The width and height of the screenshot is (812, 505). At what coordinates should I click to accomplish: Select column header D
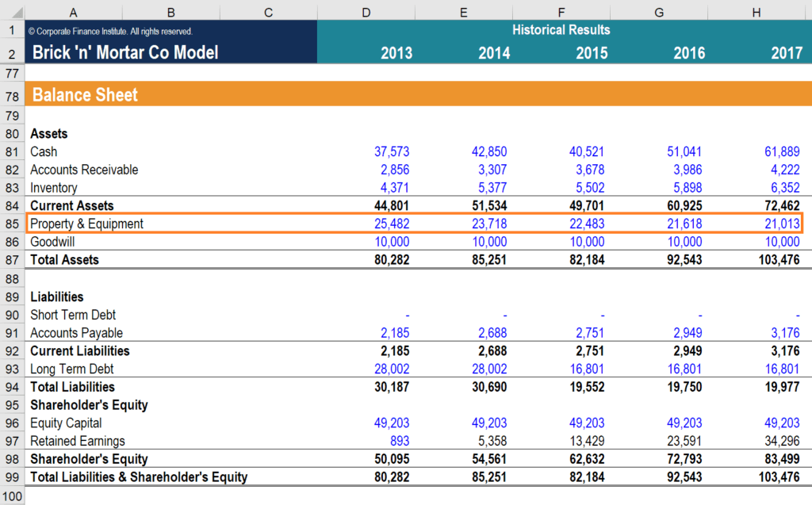(x=366, y=13)
